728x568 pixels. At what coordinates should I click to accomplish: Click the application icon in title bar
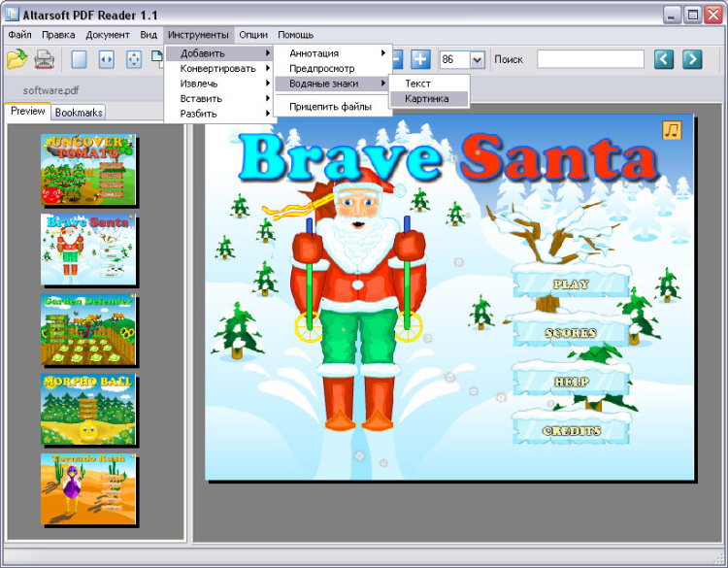[x=12, y=15]
